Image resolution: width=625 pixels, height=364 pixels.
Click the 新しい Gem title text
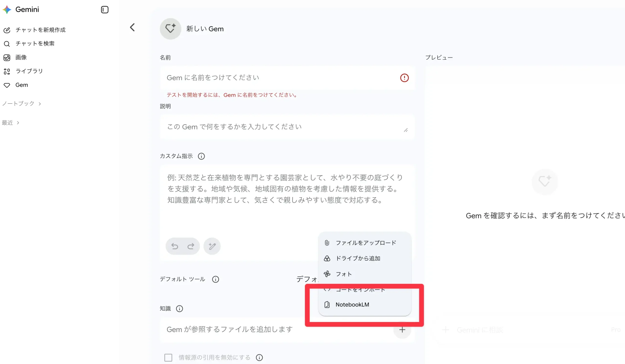pyautogui.click(x=205, y=29)
